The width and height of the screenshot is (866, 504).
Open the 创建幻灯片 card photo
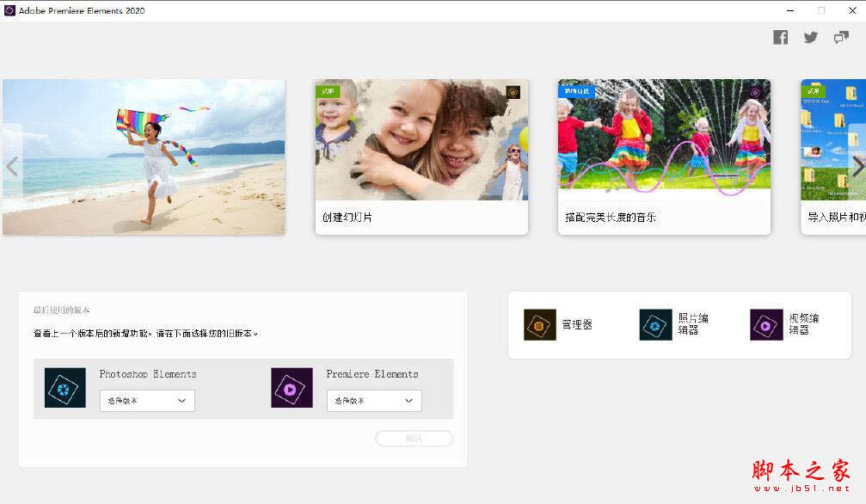[421, 139]
